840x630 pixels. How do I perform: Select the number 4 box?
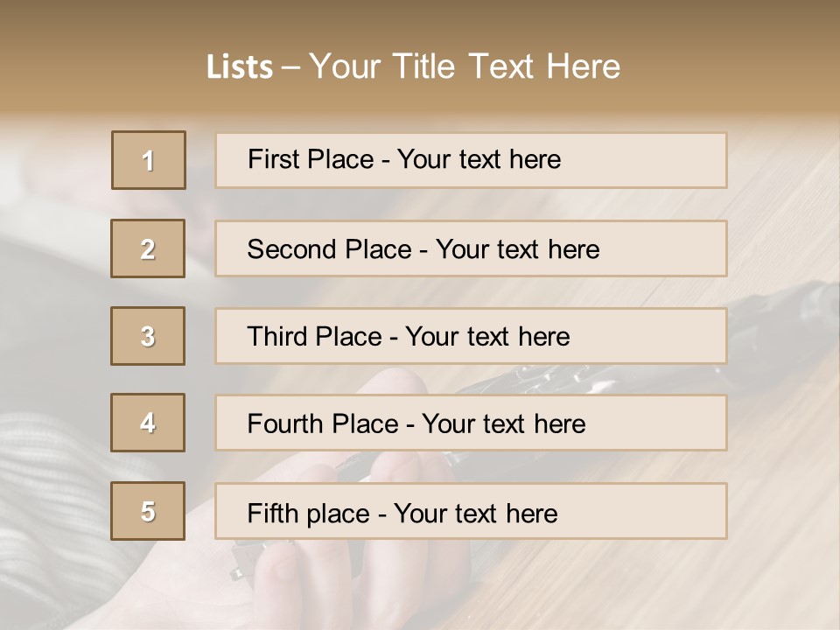coord(148,423)
